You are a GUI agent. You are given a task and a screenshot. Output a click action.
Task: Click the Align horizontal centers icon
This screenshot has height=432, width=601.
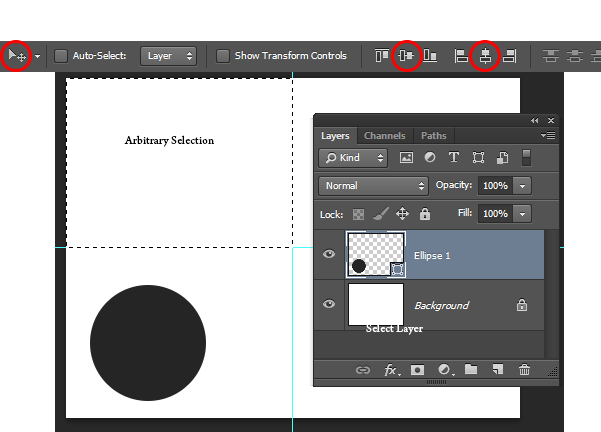485,56
